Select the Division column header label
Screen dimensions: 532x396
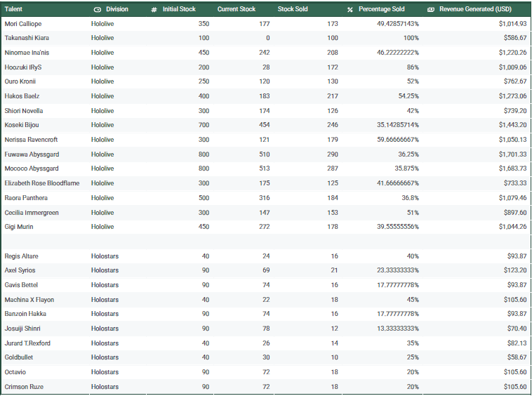click(x=117, y=9)
